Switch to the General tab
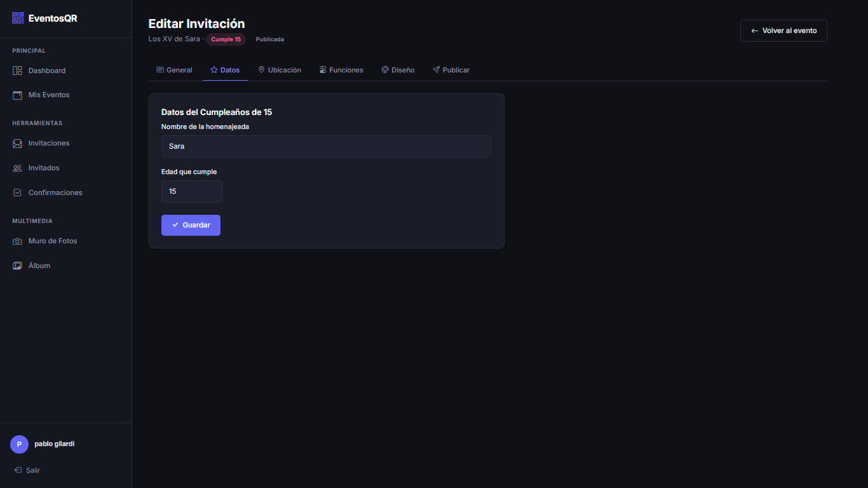 click(174, 70)
